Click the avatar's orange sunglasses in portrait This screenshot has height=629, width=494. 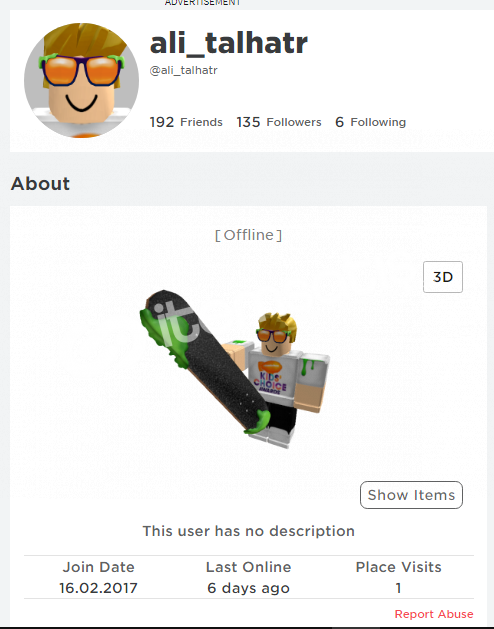81,71
